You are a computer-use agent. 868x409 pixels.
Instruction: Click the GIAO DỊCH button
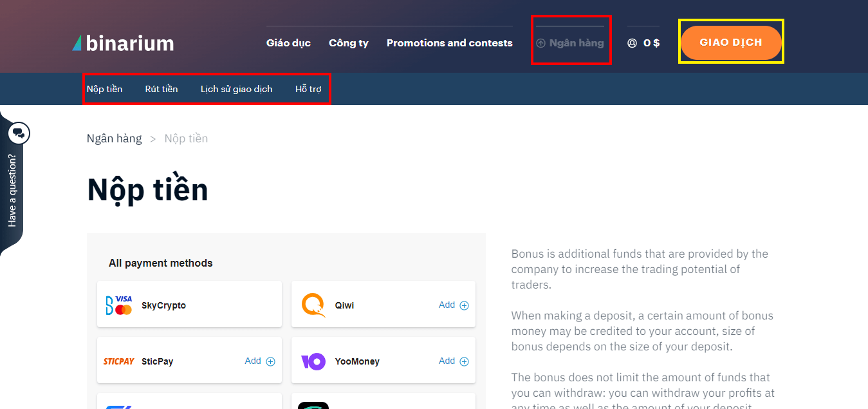(731, 43)
